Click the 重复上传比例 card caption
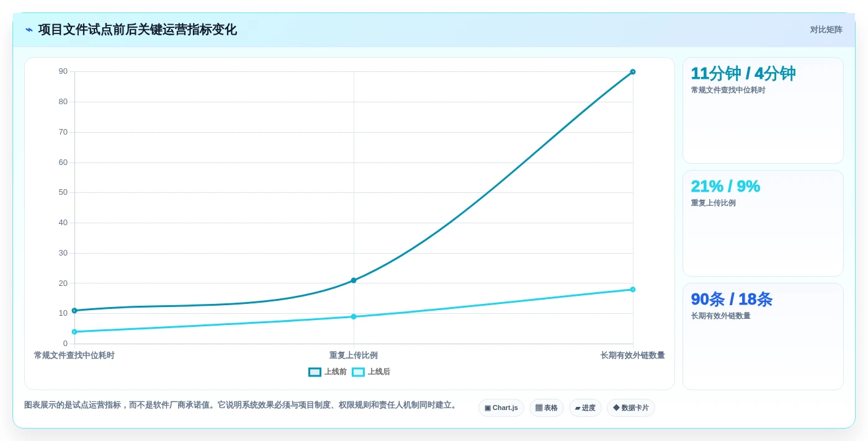 (x=714, y=203)
